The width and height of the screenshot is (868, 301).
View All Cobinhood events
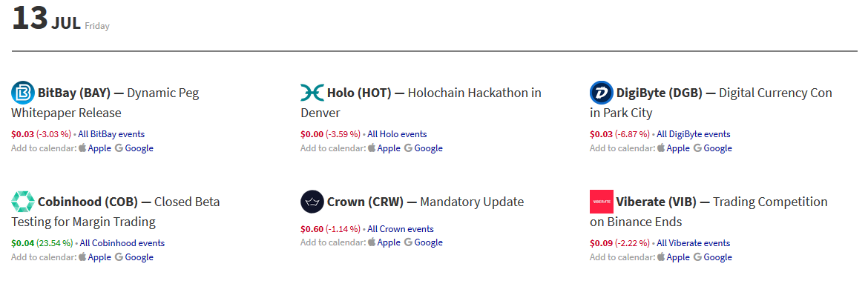tap(122, 243)
